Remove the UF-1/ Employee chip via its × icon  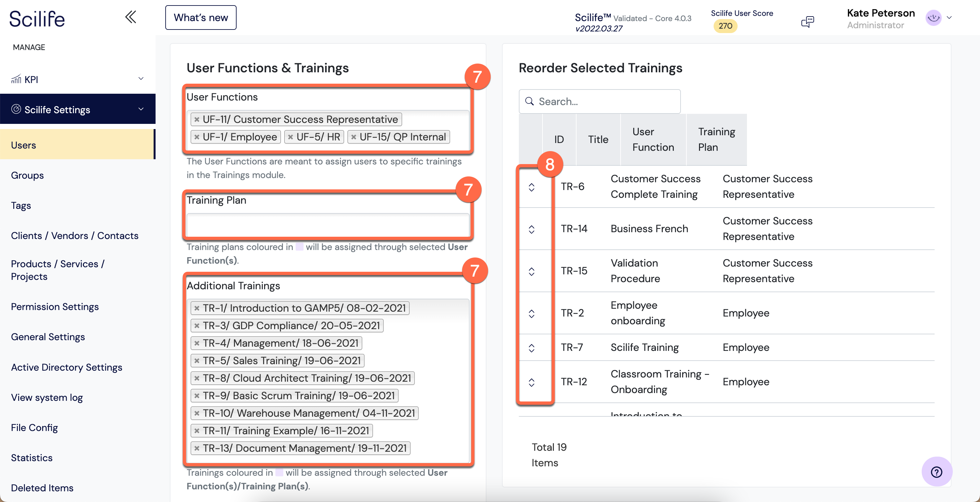[196, 137]
